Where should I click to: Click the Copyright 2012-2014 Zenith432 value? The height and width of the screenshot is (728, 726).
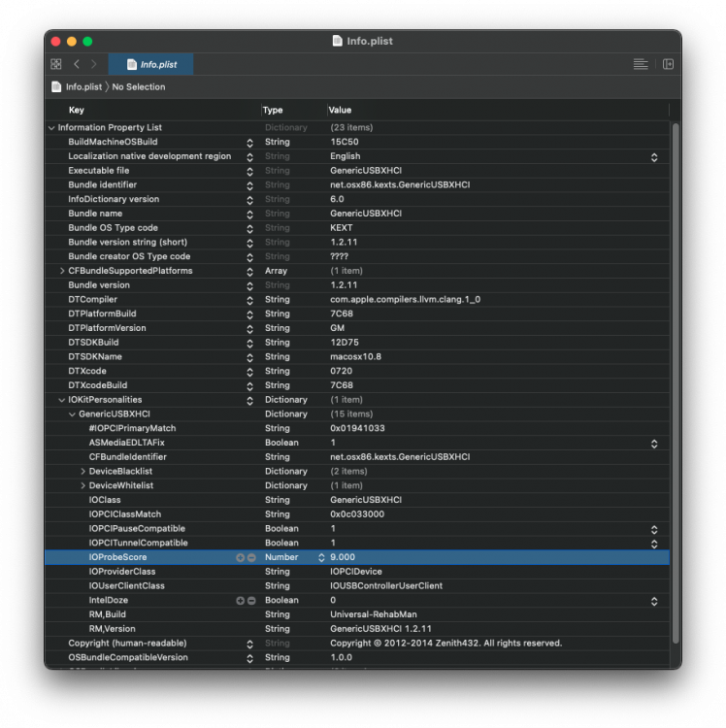click(x=445, y=644)
